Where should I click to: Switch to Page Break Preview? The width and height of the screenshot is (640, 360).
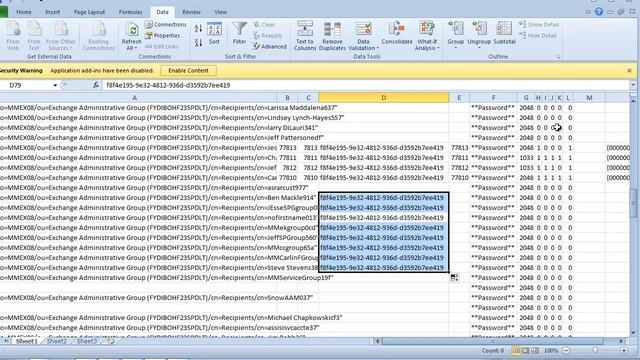(535, 351)
